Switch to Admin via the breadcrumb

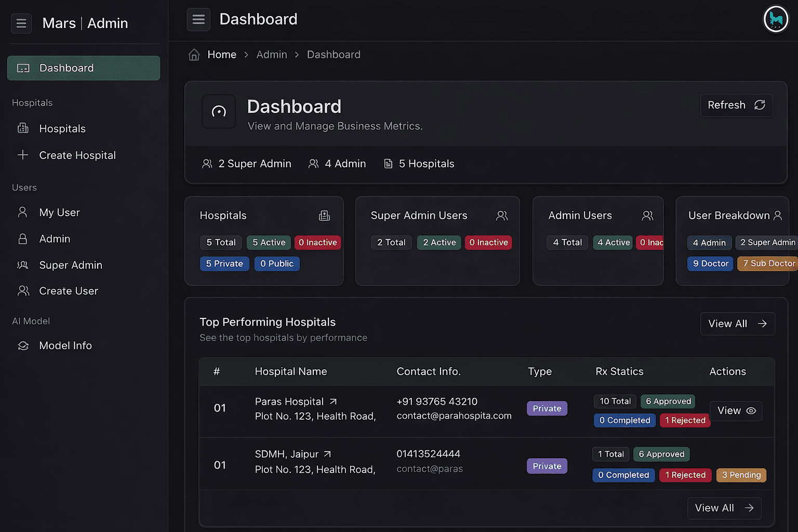click(x=272, y=54)
